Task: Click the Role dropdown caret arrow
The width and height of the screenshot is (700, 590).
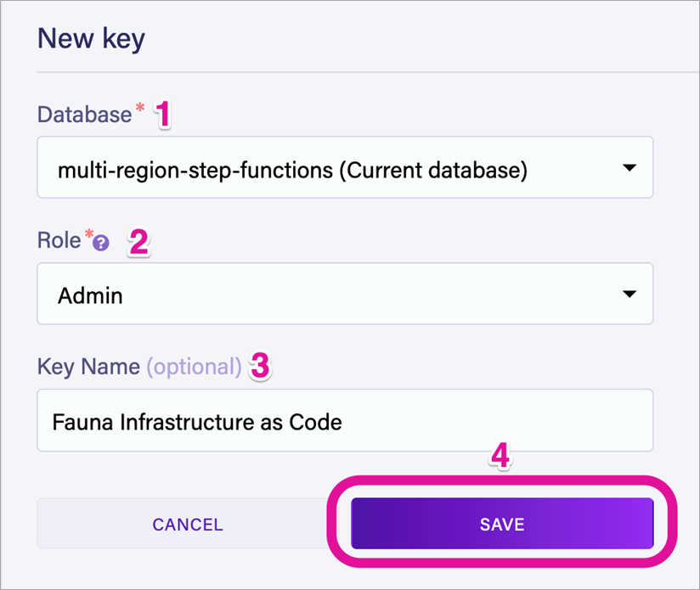Action: coord(629,294)
